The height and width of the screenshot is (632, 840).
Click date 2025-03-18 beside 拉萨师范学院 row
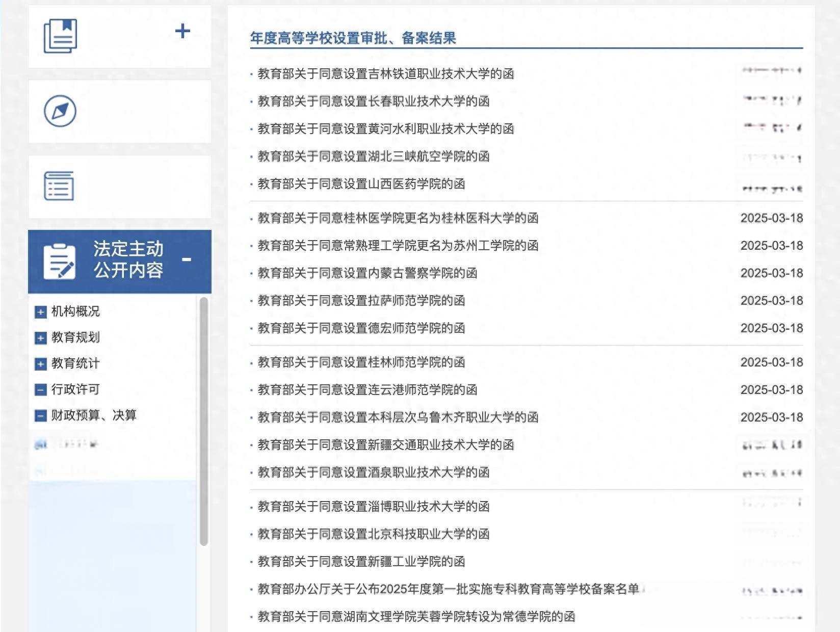tap(772, 301)
